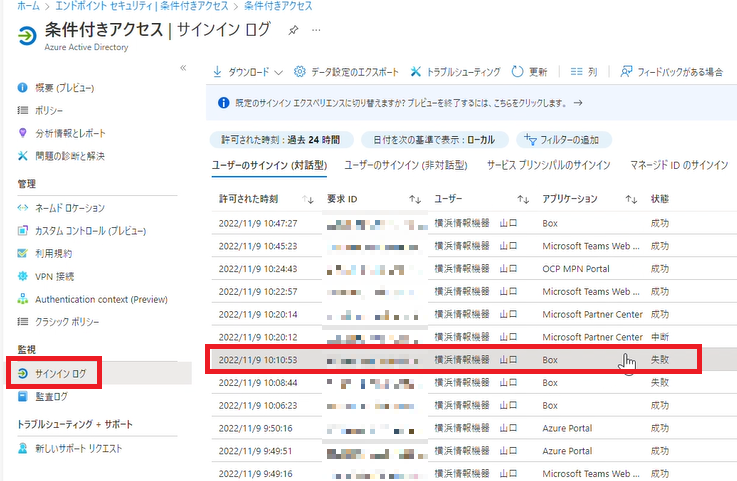
Task: Click the 更新 refresh icon
Action: click(517, 71)
